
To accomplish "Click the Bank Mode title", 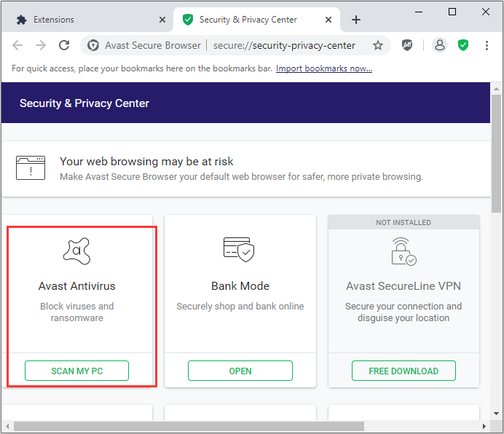I will point(240,285).
